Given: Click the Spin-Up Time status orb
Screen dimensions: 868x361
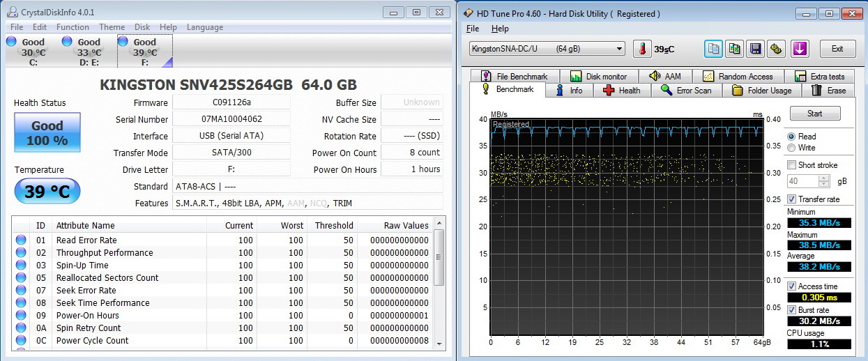Looking at the screenshot, I should click(x=21, y=266).
